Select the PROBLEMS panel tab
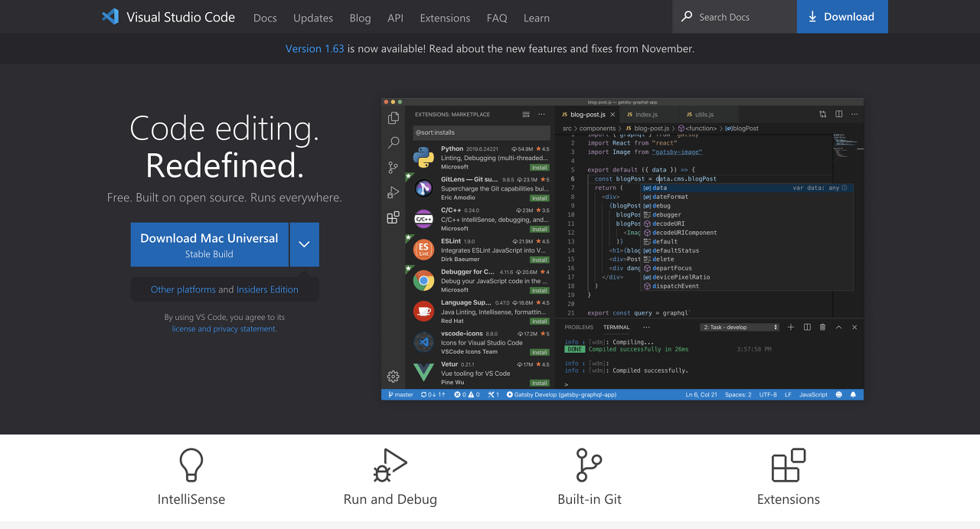This screenshot has height=529, width=980. [579, 327]
